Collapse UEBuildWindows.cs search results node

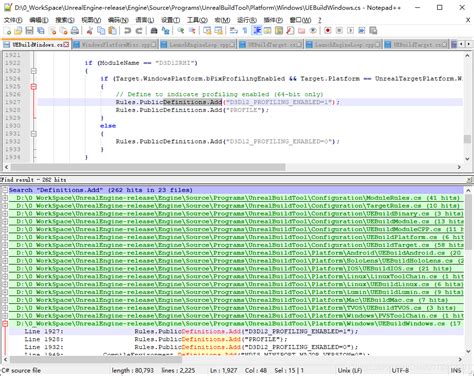[5, 324]
